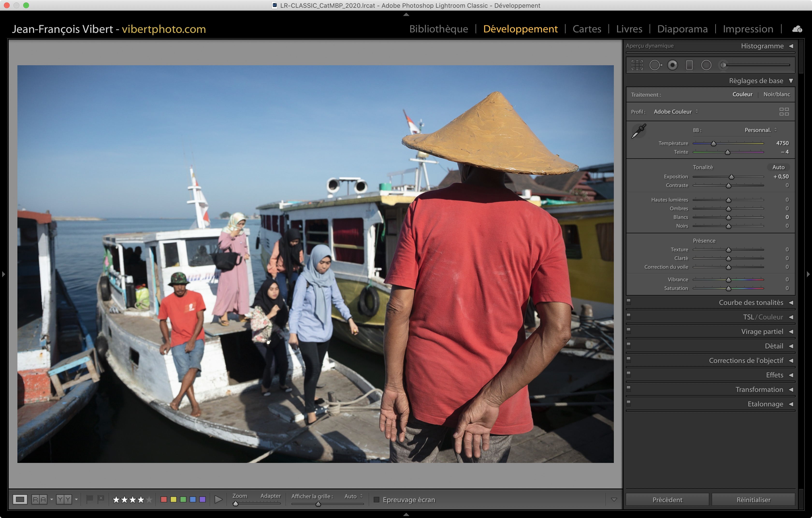Select the Graduated filter tool

coord(689,65)
